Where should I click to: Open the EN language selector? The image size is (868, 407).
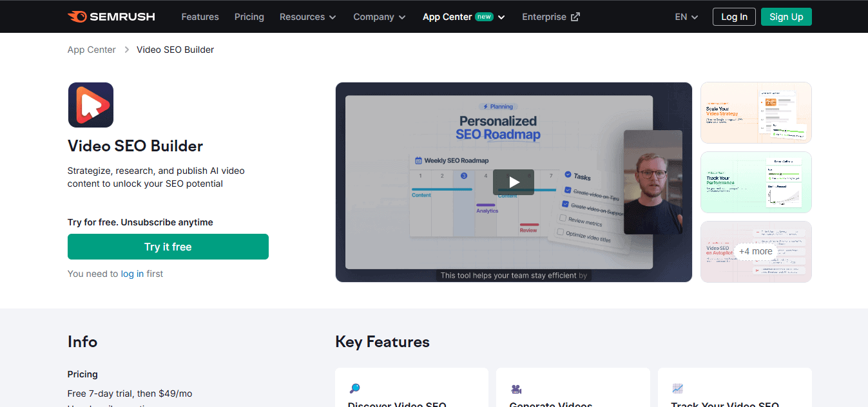[x=686, y=17]
